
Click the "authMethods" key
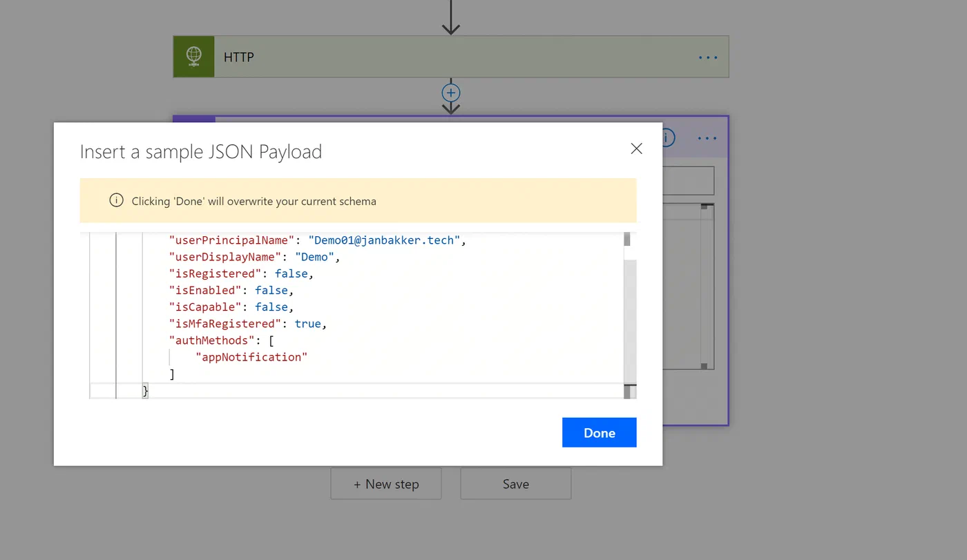click(x=211, y=340)
